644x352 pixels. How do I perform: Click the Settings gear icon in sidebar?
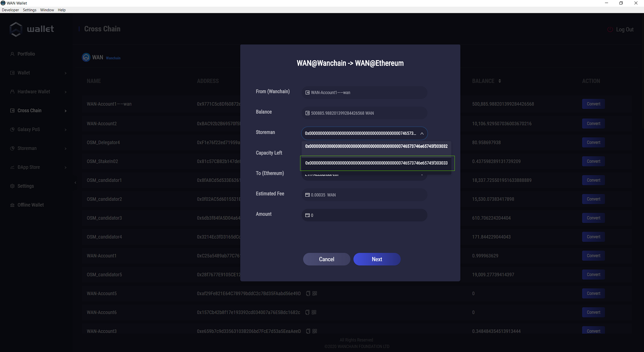click(x=12, y=186)
